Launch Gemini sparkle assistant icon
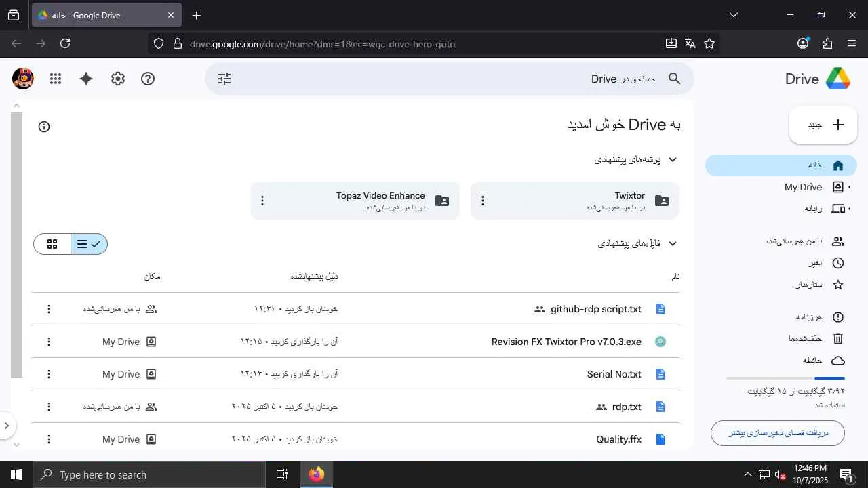Screen dimensions: 868x488 coord(86,79)
